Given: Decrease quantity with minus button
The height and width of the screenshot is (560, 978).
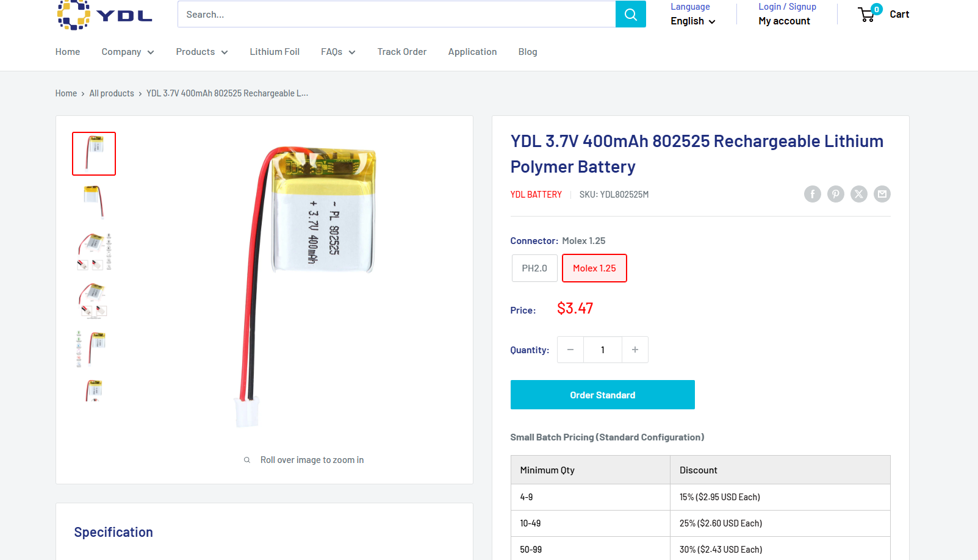Looking at the screenshot, I should tap(570, 350).
